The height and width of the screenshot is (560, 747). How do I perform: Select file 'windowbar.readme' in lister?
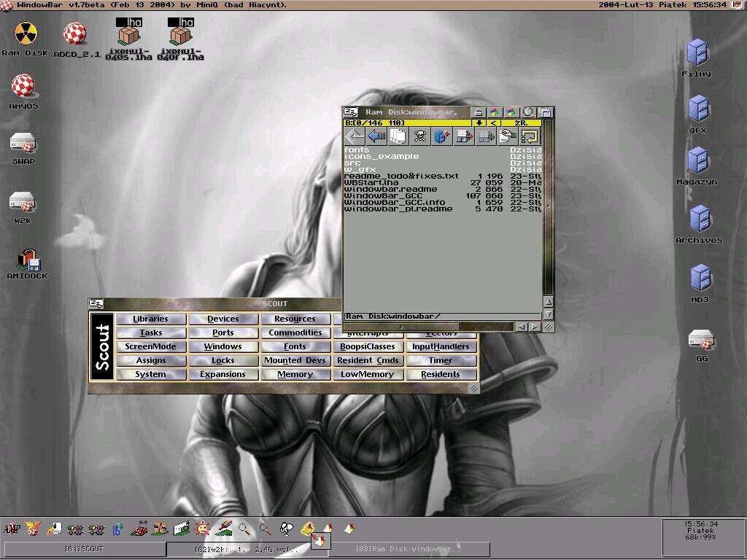443,189
